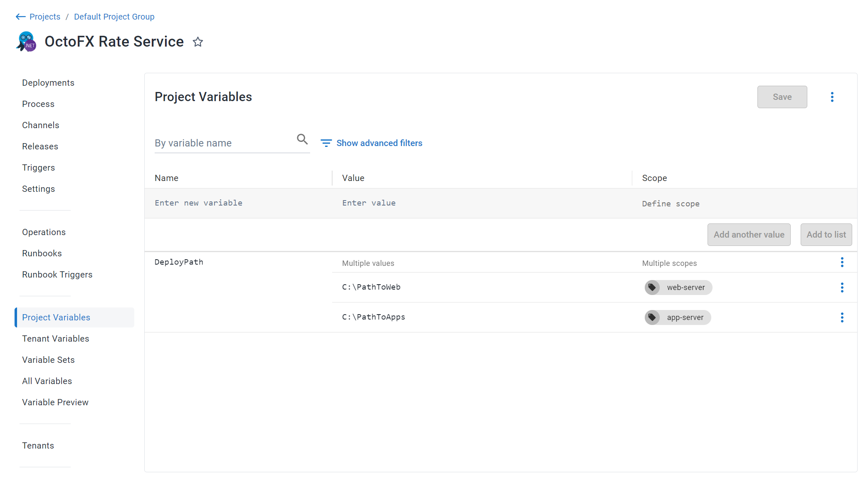This screenshot has width=868, height=481.
Task: Open Settings in sidebar
Action: pyautogui.click(x=38, y=189)
